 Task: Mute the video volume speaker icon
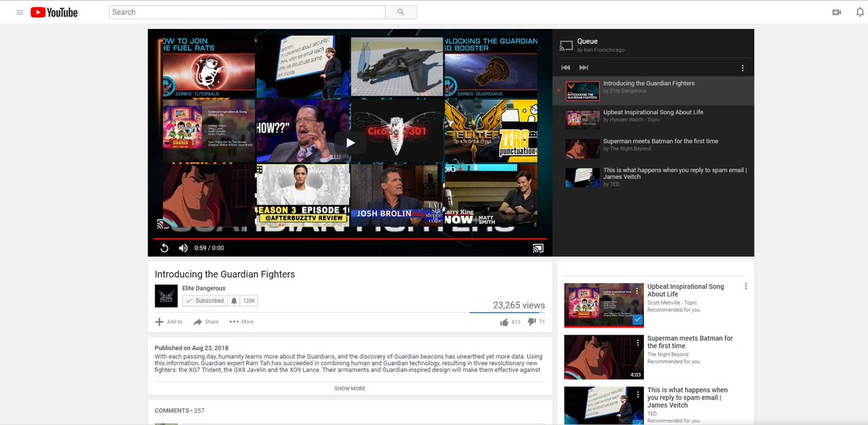point(183,248)
